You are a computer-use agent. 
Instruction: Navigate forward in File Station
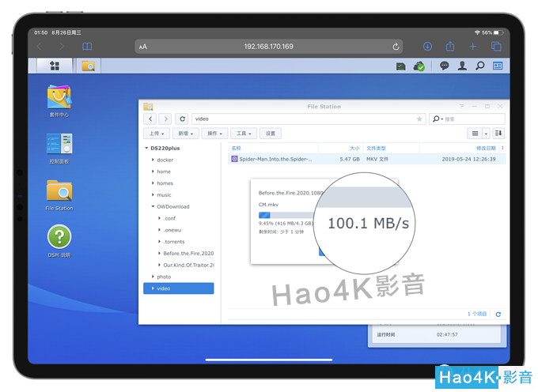[165, 119]
